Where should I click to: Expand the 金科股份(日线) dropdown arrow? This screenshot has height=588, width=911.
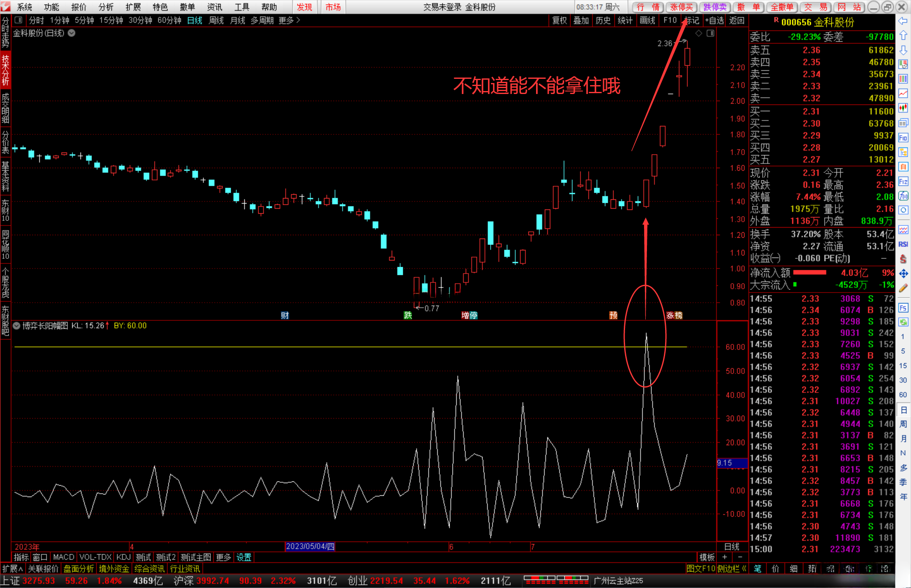pyautogui.click(x=72, y=33)
